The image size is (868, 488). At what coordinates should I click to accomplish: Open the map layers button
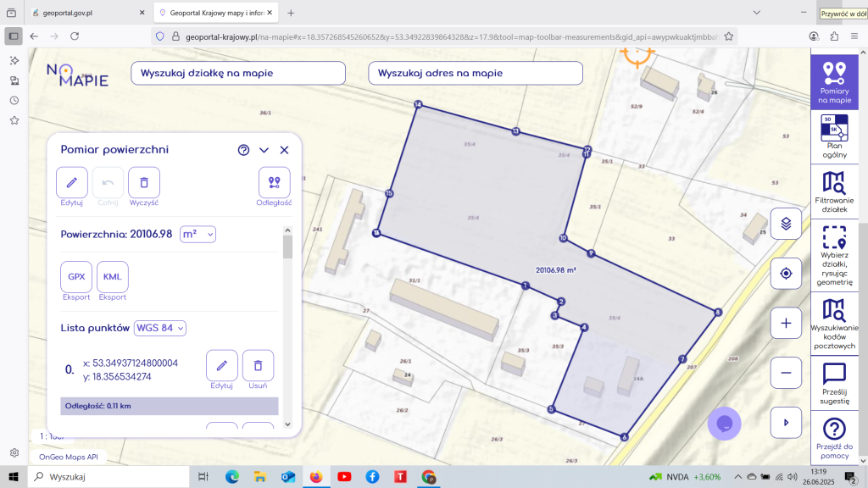[x=786, y=224]
